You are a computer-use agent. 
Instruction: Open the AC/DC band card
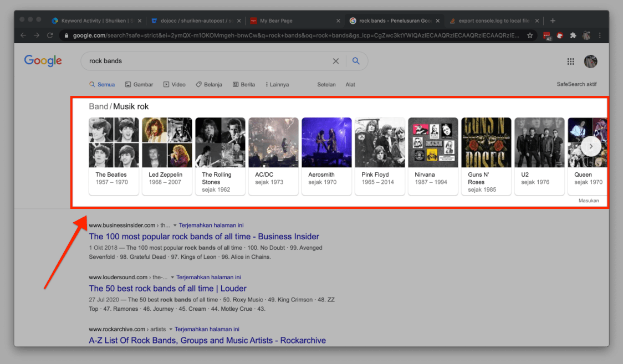273,156
